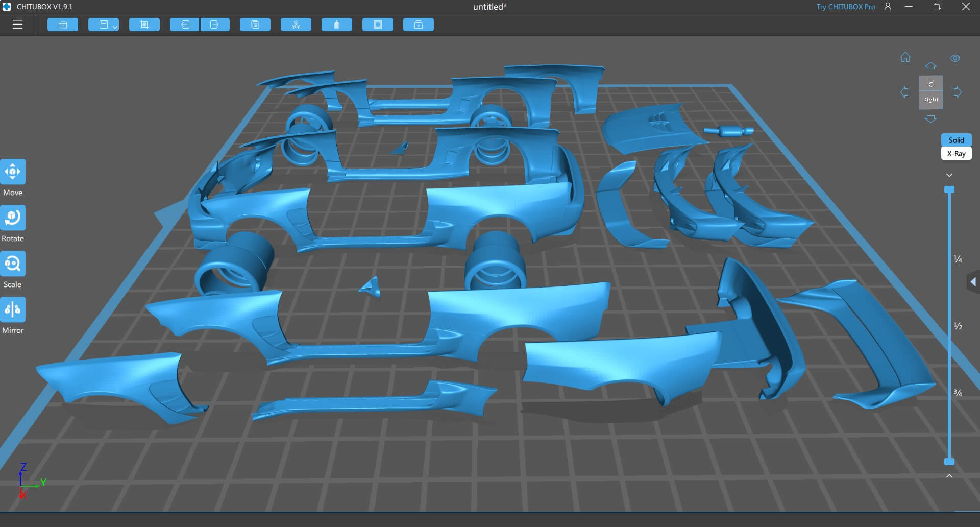Click the screenshot capture toolbar icon

pyautogui.click(x=144, y=25)
